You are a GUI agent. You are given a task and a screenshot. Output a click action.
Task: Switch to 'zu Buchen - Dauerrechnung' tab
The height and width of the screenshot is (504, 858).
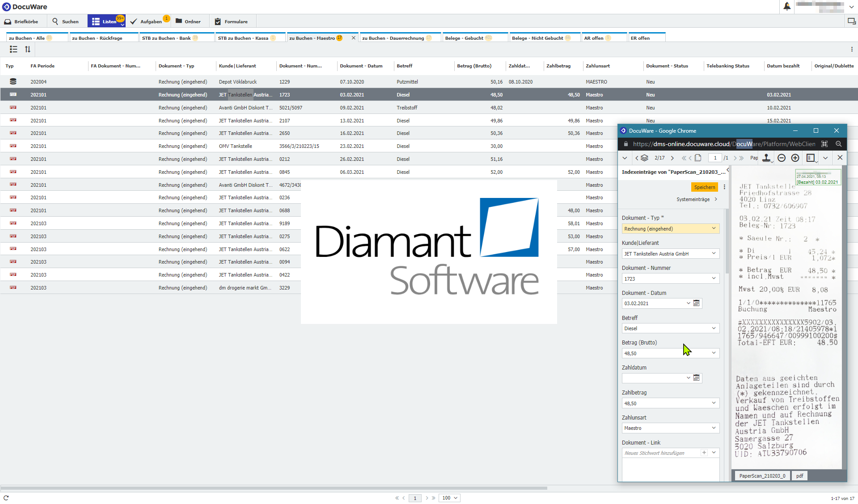(x=400, y=38)
